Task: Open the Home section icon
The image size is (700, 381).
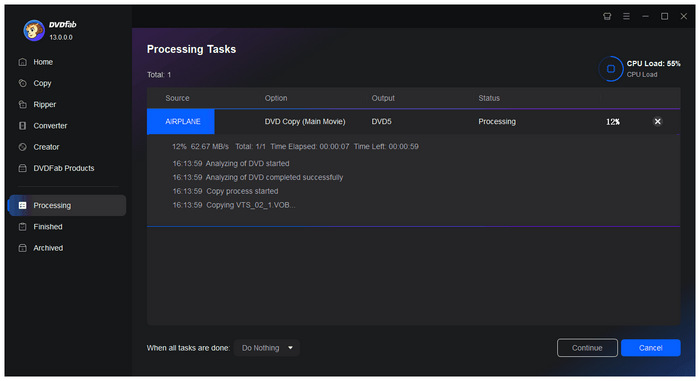Action: (x=23, y=62)
